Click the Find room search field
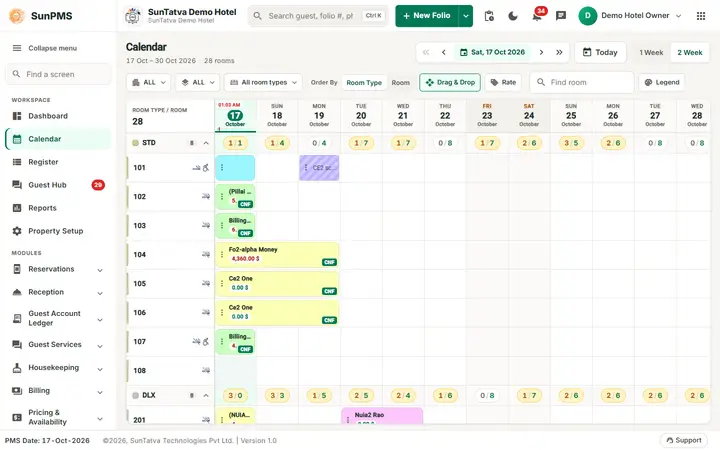720x450 pixels. pyautogui.click(x=582, y=83)
